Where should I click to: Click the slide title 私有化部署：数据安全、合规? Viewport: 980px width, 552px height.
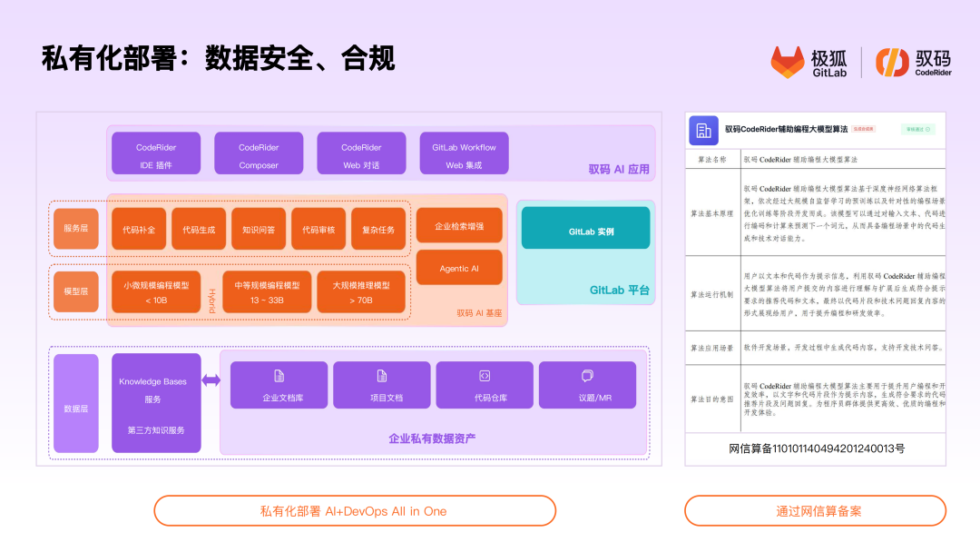coord(218,59)
